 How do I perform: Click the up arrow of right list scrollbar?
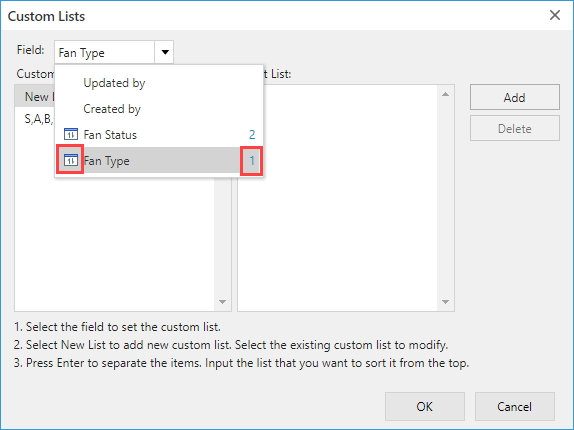(x=446, y=94)
